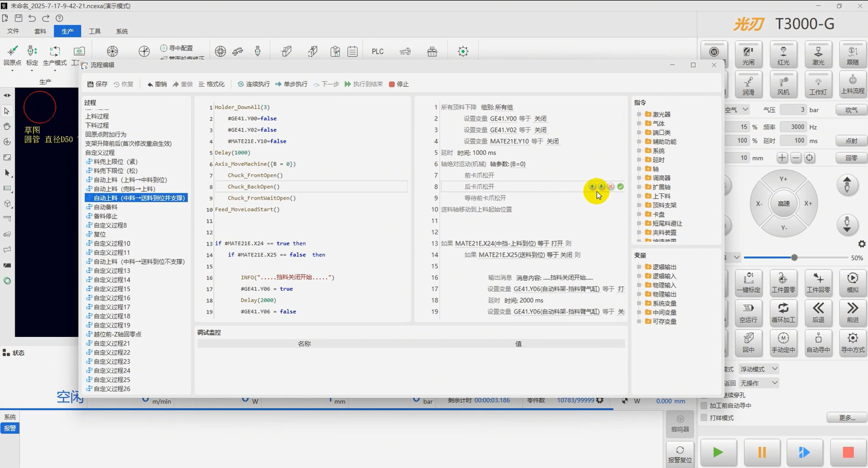Raise the Z axis with up-arrow button
The width and height of the screenshot is (868, 468).
[x=847, y=185]
